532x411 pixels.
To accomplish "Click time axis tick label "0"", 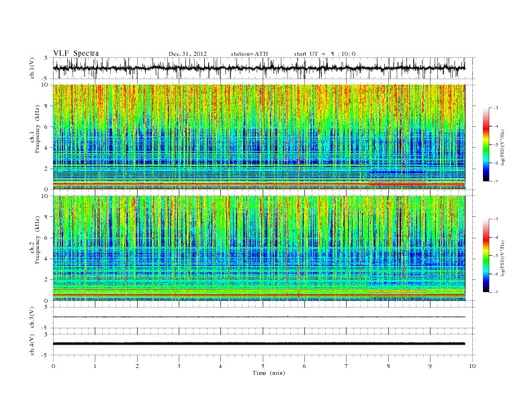I will coord(53,366).
